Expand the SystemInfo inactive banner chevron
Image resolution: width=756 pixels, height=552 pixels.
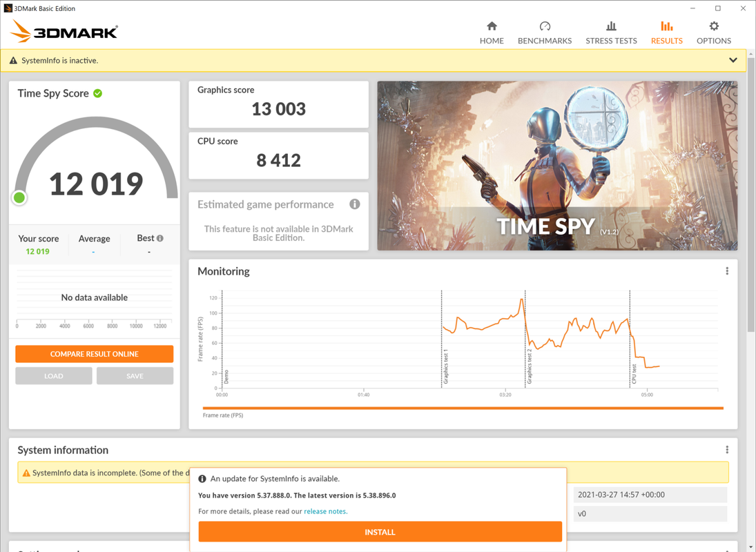pos(733,60)
